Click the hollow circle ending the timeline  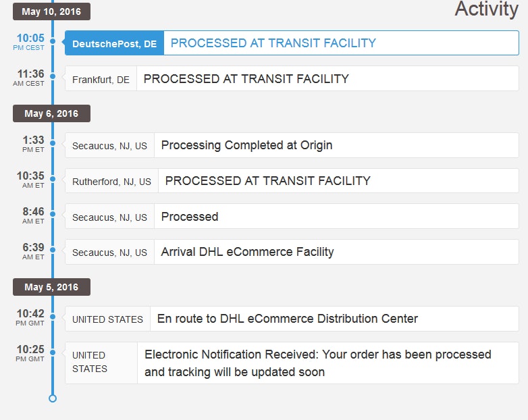[x=53, y=398]
